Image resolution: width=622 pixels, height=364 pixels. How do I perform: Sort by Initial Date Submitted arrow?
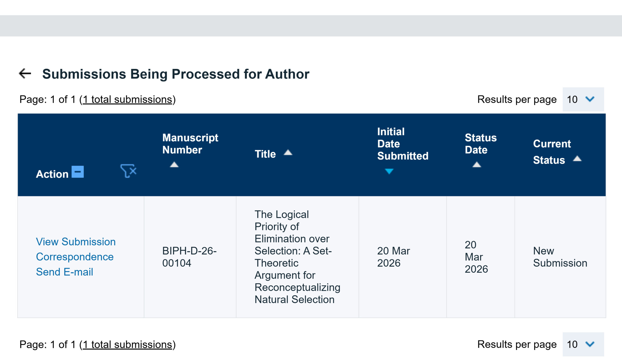click(389, 171)
